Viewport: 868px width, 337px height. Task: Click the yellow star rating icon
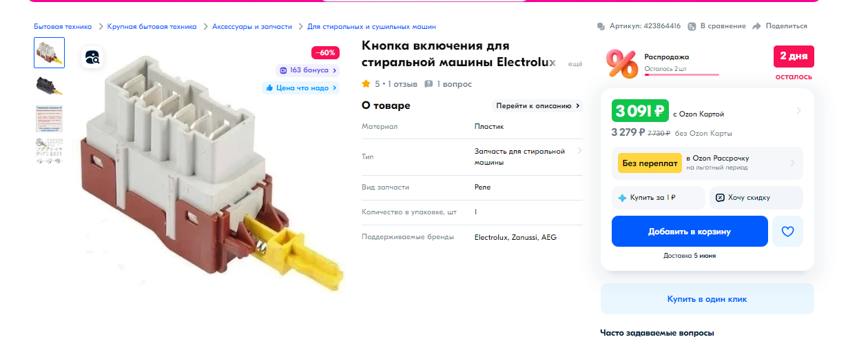click(366, 84)
